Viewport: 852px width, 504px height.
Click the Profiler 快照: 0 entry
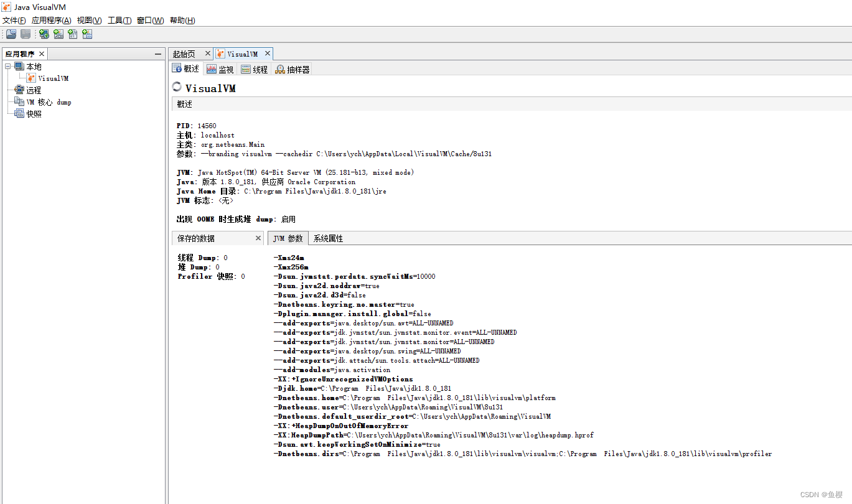pos(211,276)
